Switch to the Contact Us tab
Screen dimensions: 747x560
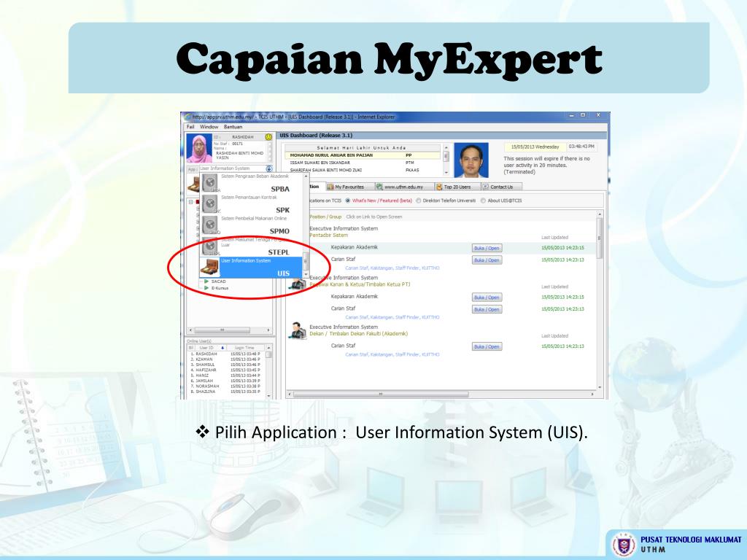[x=501, y=187]
